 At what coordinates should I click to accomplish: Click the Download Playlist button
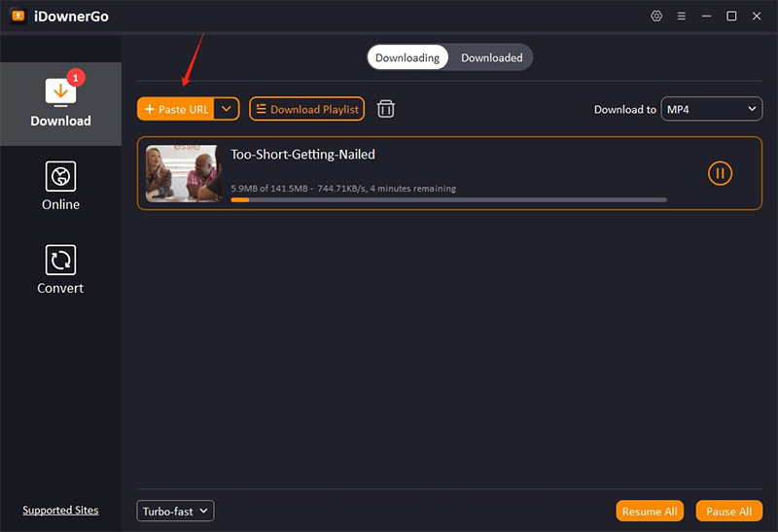point(306,109)
